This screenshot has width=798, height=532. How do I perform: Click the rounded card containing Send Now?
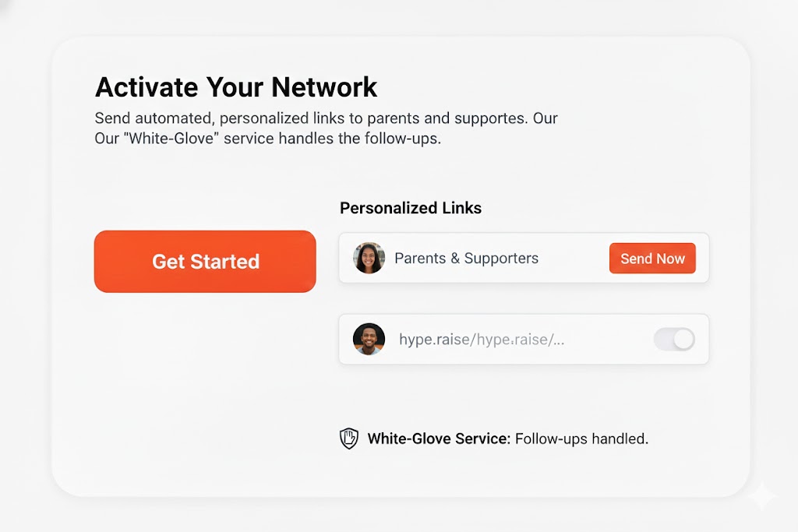point(523,258)
